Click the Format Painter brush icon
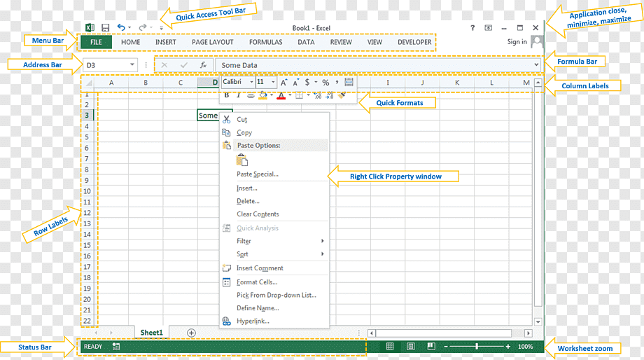 (x=342, y=95)
